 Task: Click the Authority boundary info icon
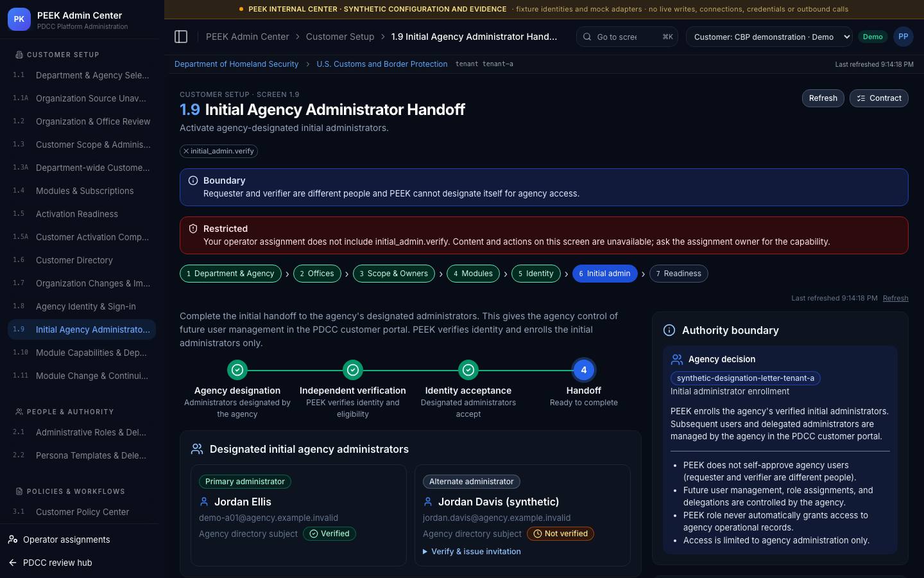[669, 330]
